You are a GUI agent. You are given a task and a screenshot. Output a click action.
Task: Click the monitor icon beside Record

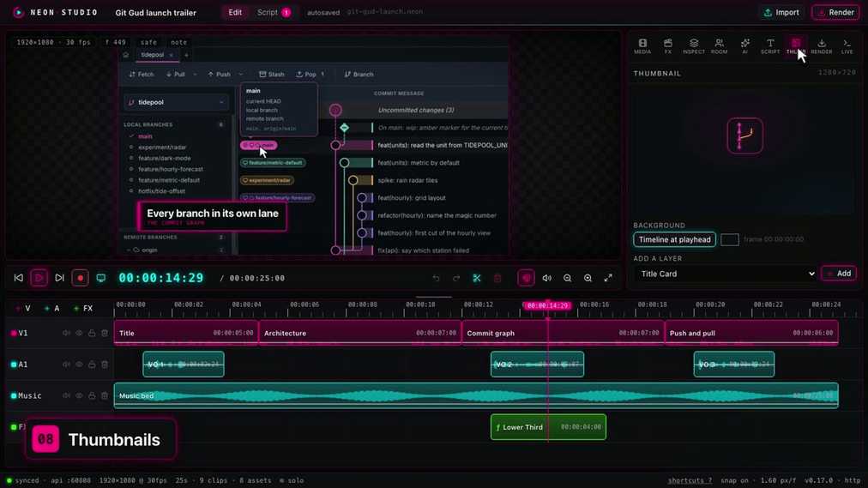(100, 278)
